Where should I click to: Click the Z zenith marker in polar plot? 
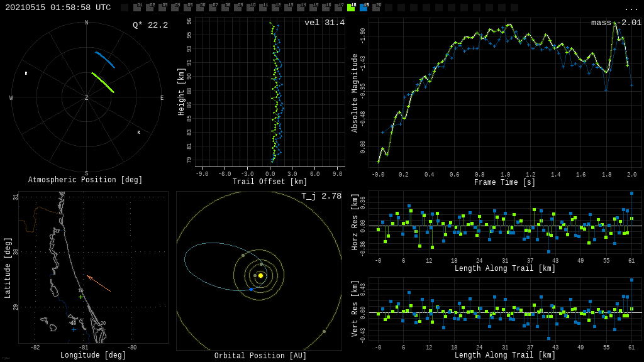87,98
